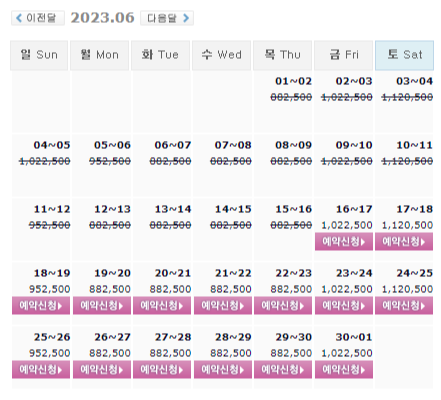Request reservation for 20~21
441x400 pixels.
[x=162, y=306]
